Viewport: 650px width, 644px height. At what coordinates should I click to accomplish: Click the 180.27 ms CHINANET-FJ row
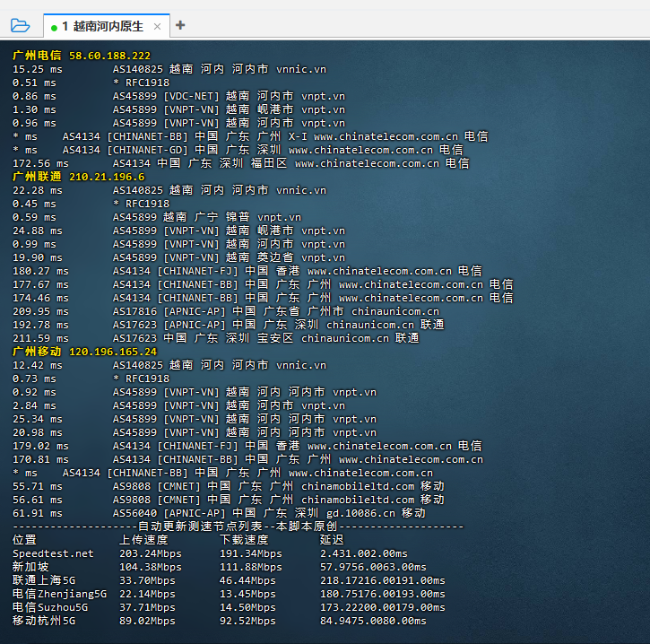pos(247,271)
